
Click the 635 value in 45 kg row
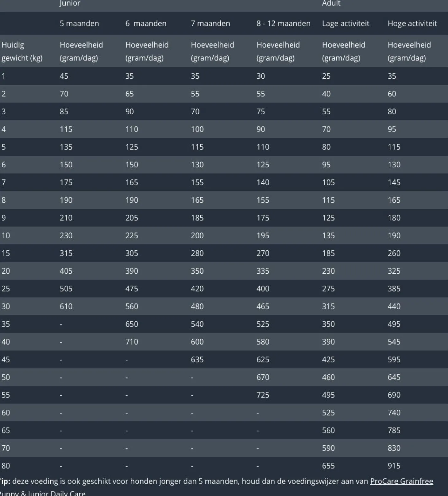(197, 360)
